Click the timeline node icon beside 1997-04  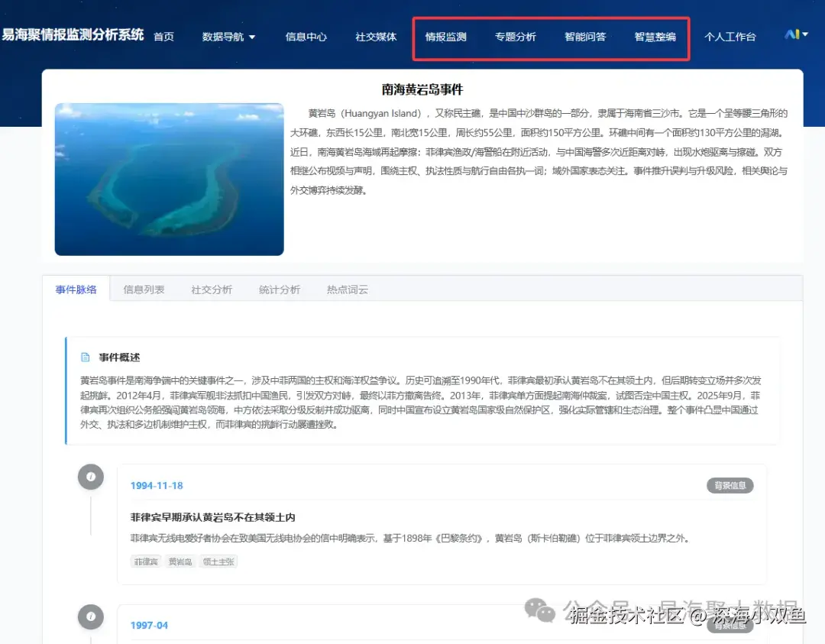coord(91,616)
